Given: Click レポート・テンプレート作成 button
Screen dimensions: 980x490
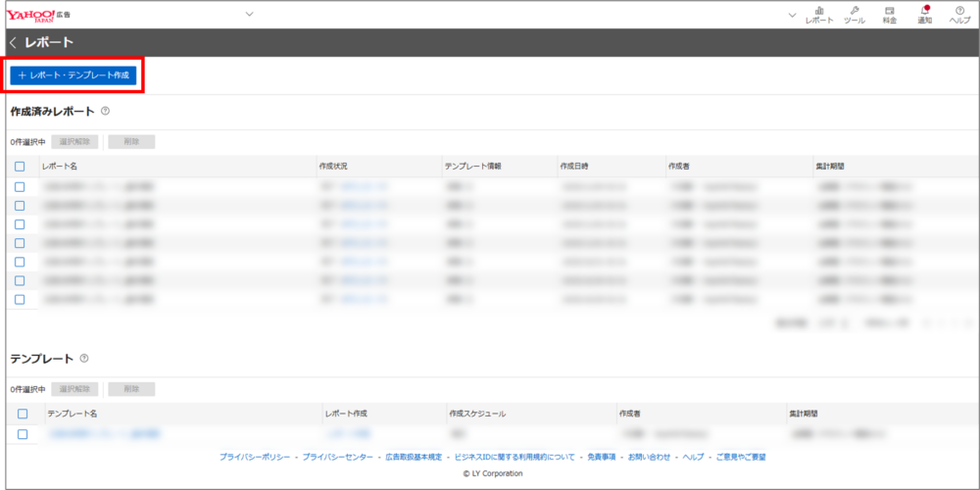Looking at the screenshot, I should [x=73, y=74].
